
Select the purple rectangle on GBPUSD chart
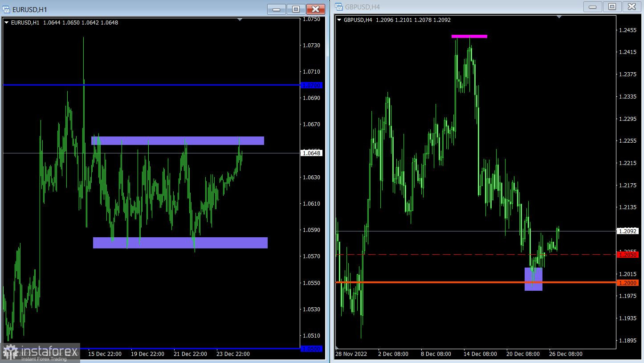534,279
